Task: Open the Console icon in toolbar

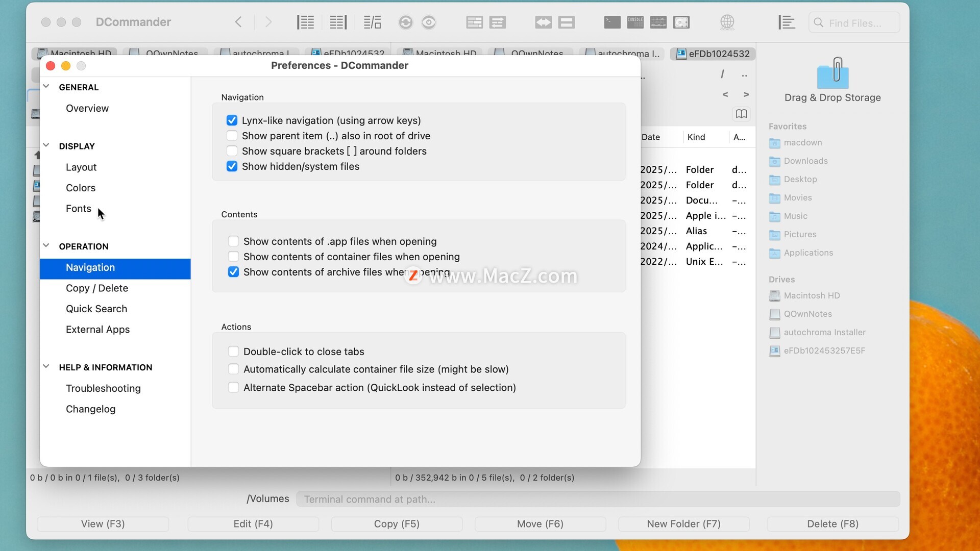Action: click(x=635, y=22)
